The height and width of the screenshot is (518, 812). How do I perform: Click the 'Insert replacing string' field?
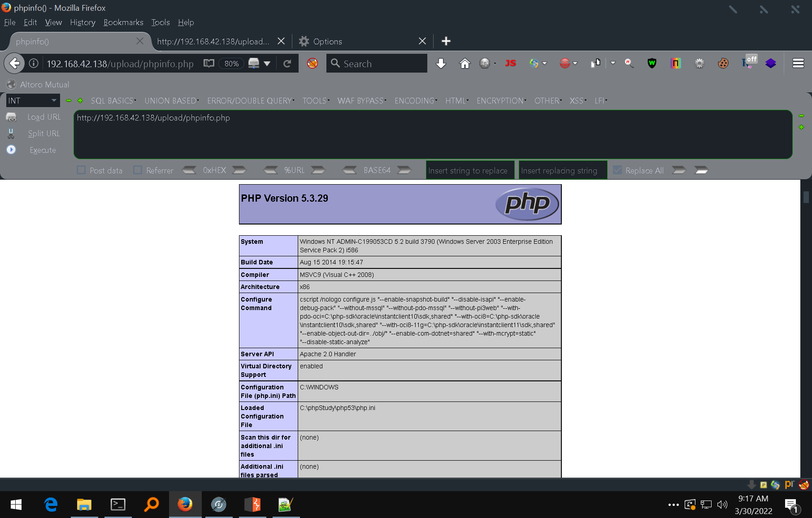(x=563, y=170)
